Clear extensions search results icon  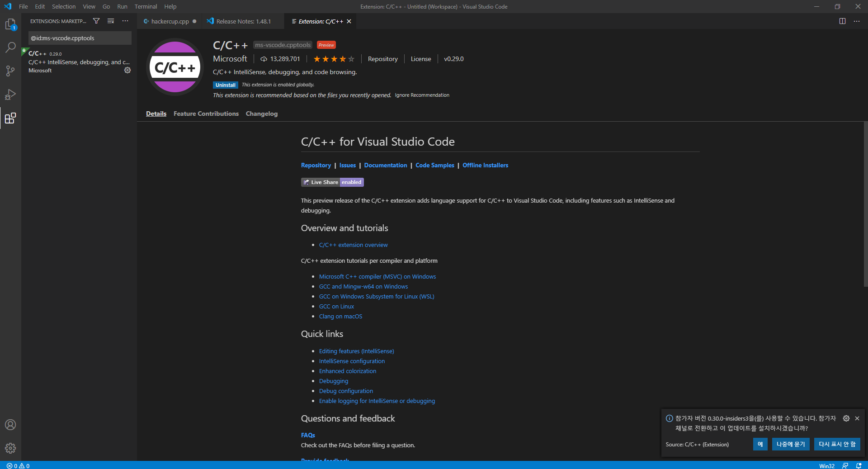coord(111,21)
